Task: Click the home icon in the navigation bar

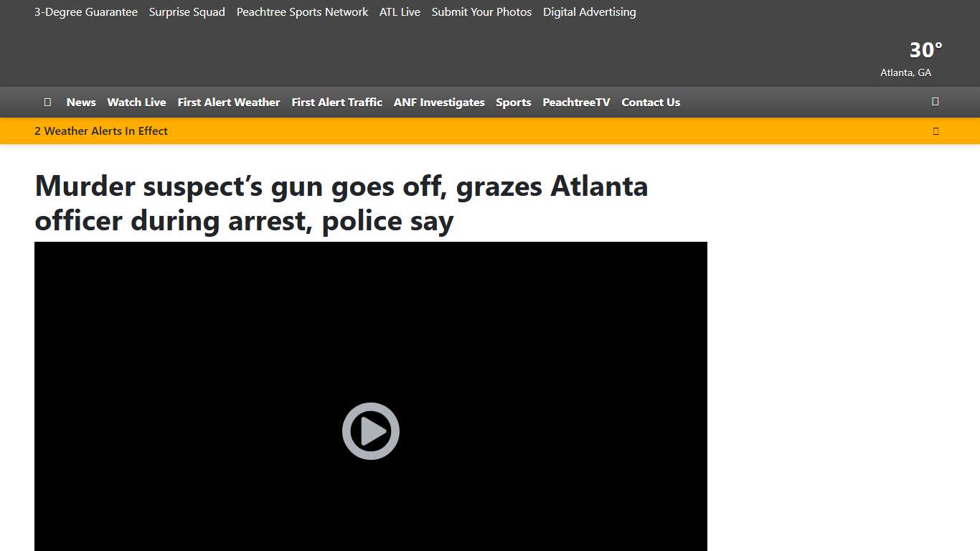Action: pyautogui.click(x=47, y=102)
